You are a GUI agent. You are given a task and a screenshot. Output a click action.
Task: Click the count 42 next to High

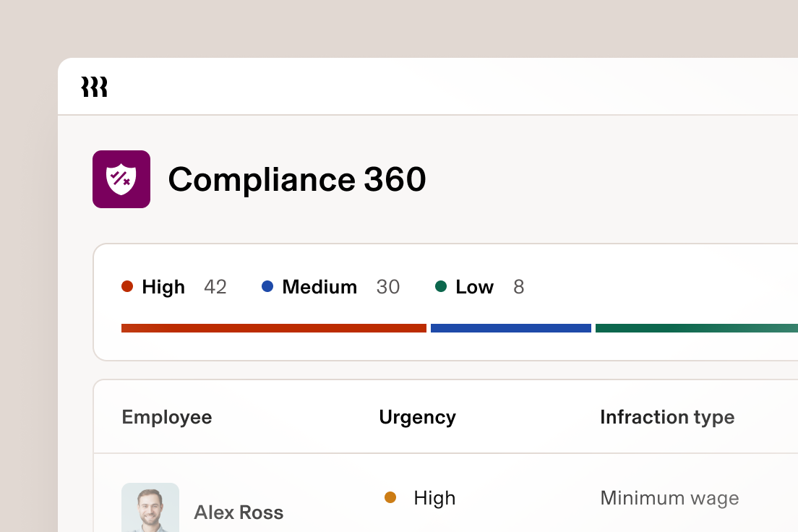(x=215, y=287)
